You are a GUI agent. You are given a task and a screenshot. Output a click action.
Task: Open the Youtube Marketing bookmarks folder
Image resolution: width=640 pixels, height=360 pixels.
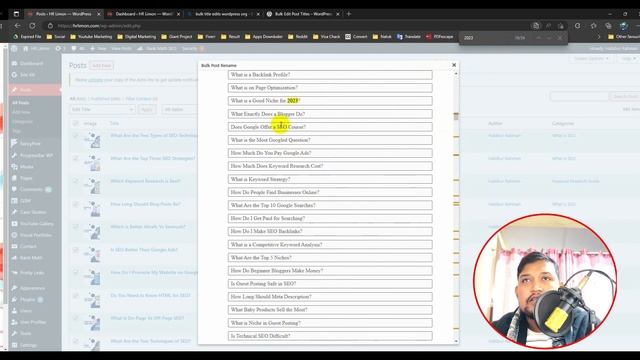(91, 37)
